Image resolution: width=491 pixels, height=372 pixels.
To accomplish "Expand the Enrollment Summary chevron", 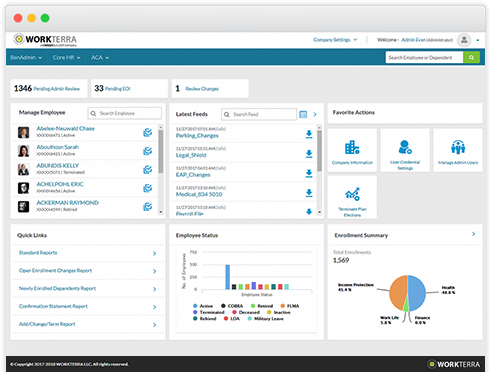I will point(473,234).
